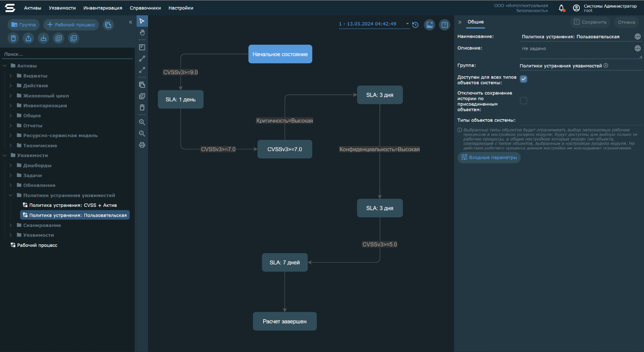Image resolution: width=644 pixels, height=352 pixels.
Task: Collapse the right properties panel chevron
Action: coord(460,22)
